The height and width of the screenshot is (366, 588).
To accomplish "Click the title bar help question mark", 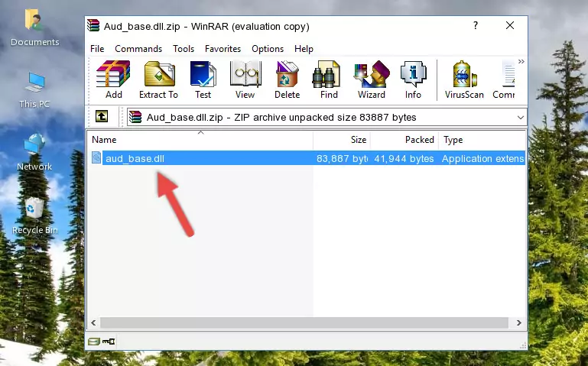I will point(476,25).
